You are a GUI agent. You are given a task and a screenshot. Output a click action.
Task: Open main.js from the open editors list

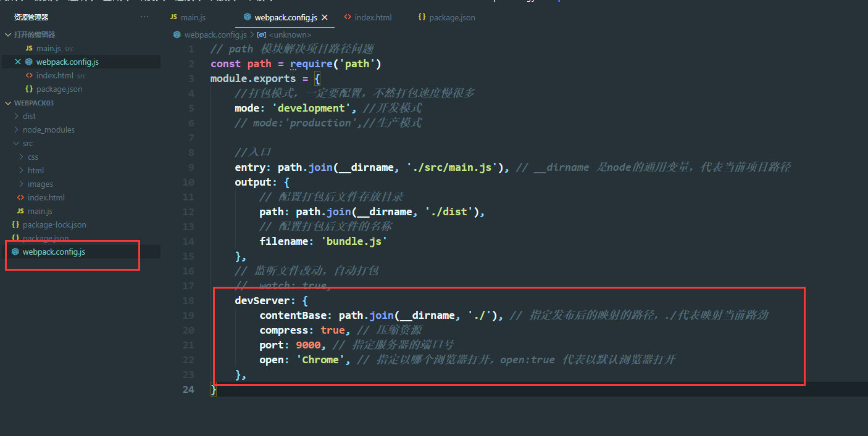48,48
